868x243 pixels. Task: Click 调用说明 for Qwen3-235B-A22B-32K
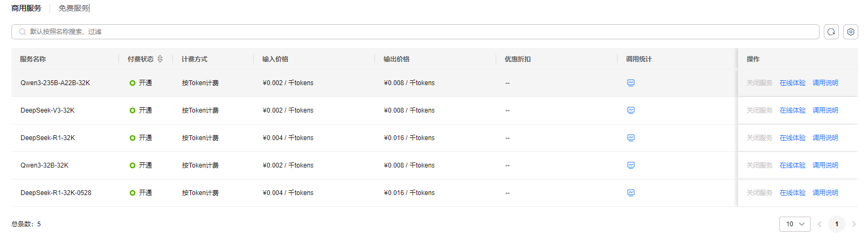tap(825, 83)
